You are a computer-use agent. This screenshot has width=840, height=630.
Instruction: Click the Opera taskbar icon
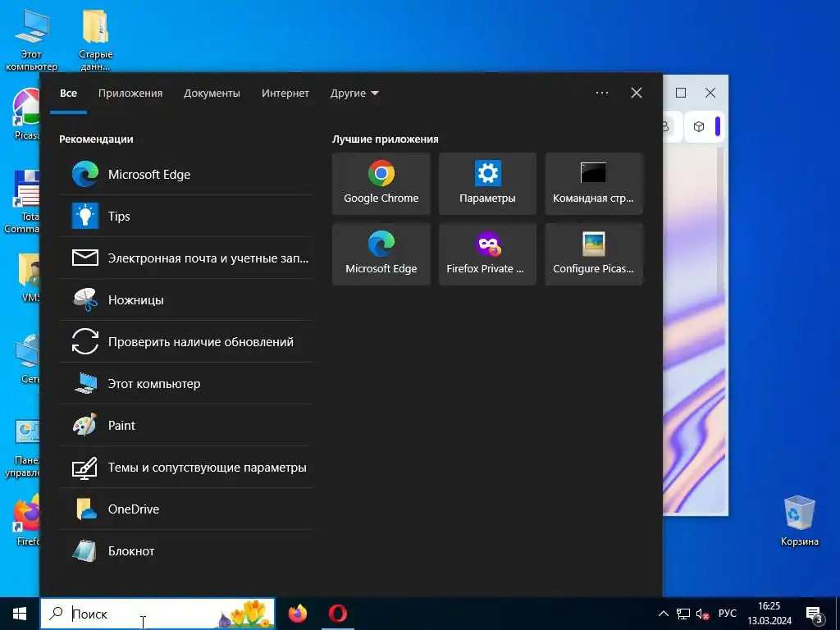[337, 614]
